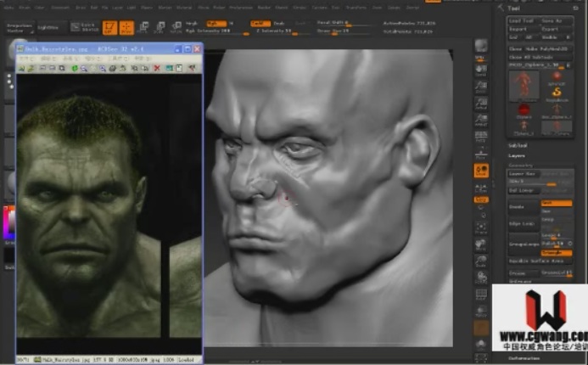Click the right shelf Scale icon
Screen dimensions: 588x365
[x=481, y=261]
